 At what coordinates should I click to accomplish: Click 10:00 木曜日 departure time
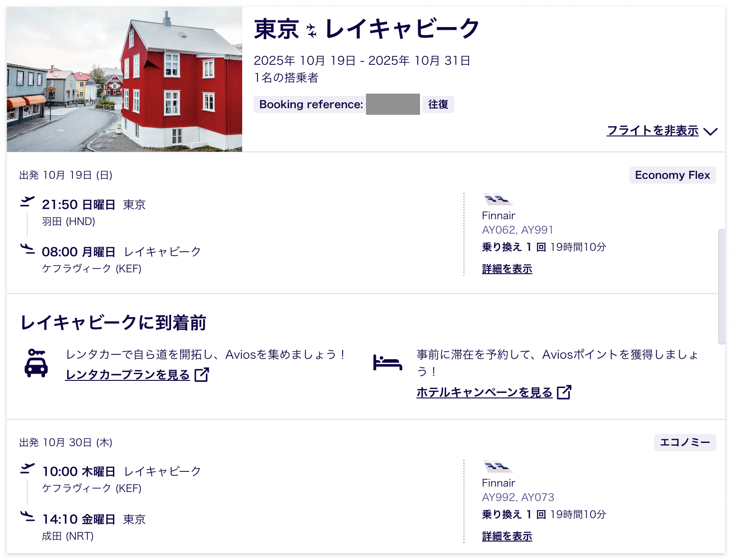point(79,472)
